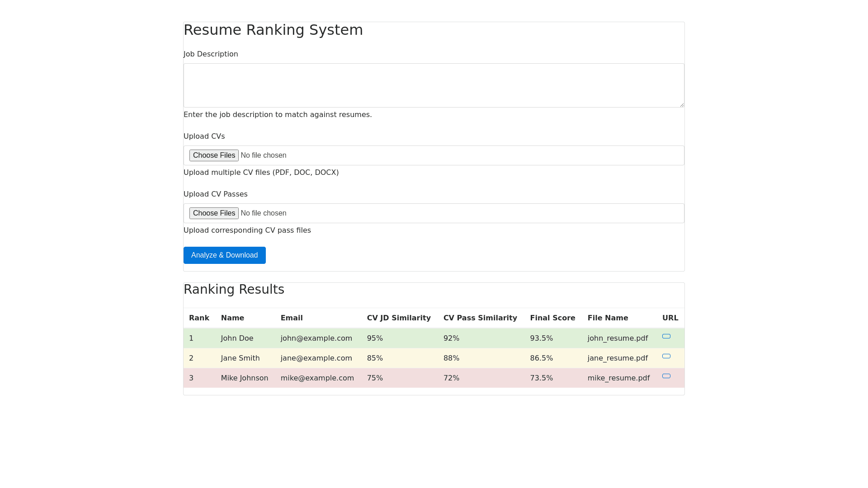Choose Files for Upload CVs
The height and width of the screenshot is (488, 868).
pyautogui.click(x=214, y=155)
